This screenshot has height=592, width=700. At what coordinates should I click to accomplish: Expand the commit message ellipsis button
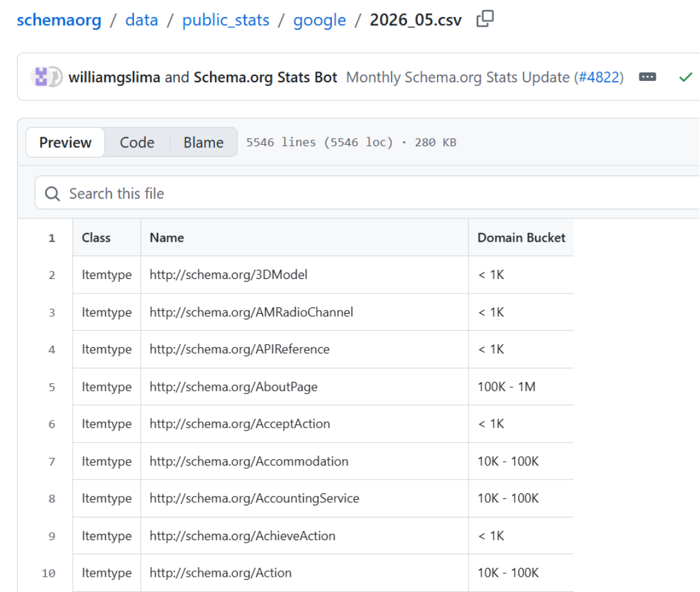(648, 77)
